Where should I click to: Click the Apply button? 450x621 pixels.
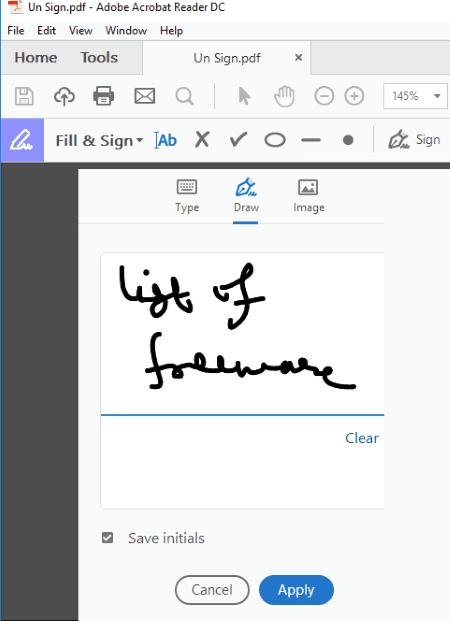pyautogui.click(x=296, y=590)
